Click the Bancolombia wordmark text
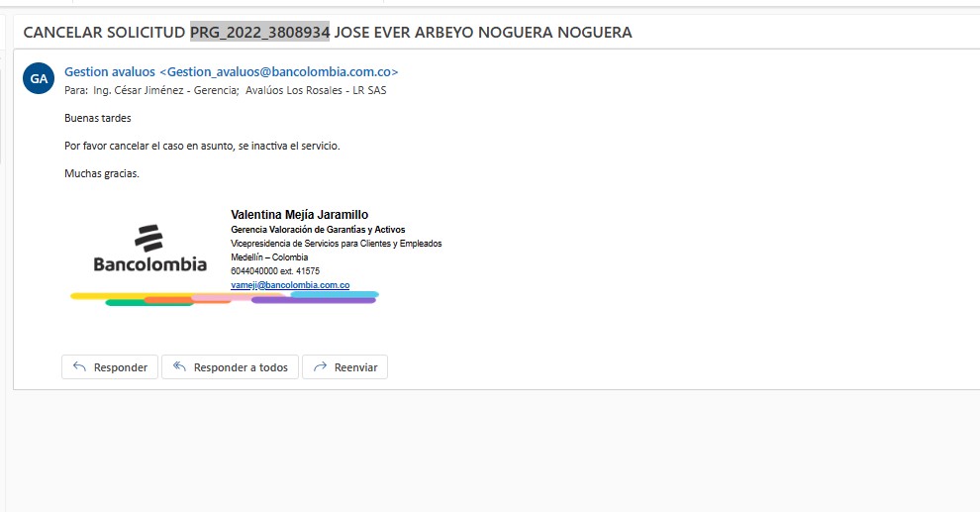Viewport: 980px width, 512px height. (149, 264)
